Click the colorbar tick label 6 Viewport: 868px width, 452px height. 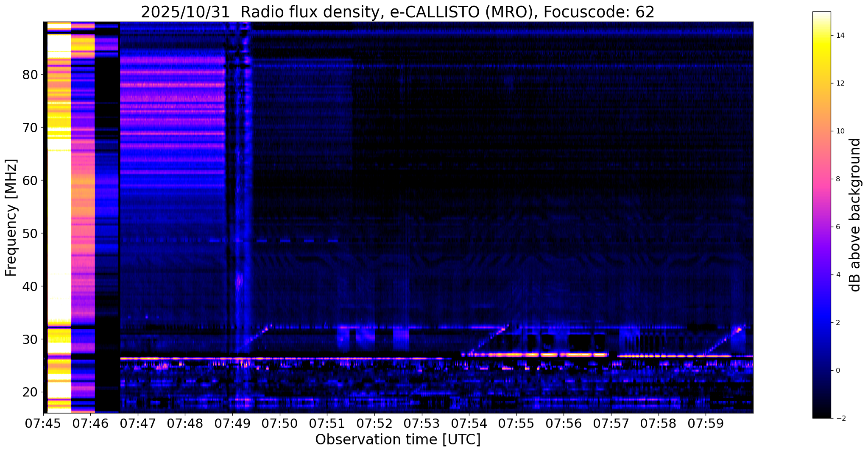click(837, 227)
